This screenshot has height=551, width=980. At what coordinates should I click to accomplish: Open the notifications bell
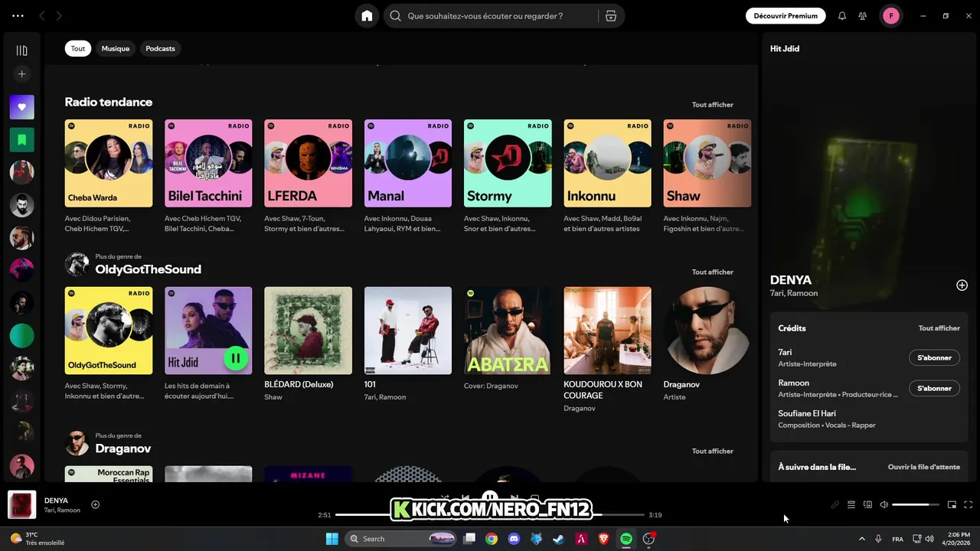point(842,15)
